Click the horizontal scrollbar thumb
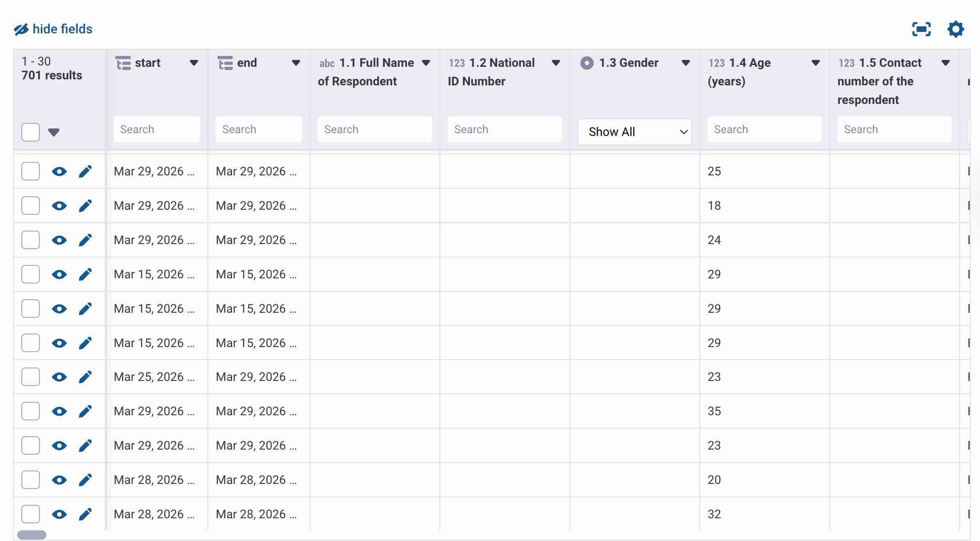 pos(32,535)
